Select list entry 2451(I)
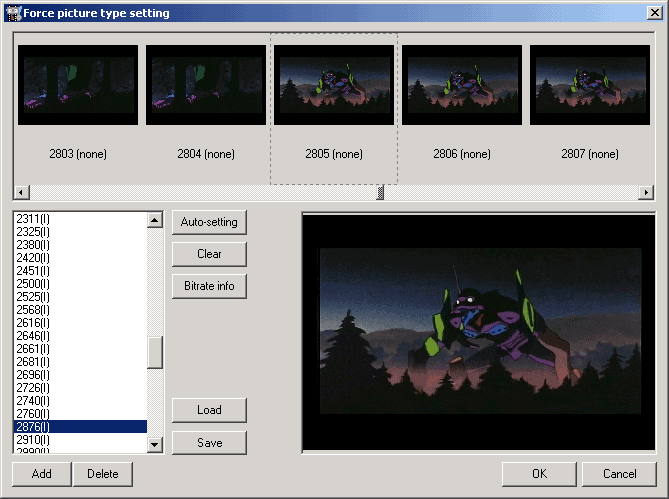The width and height of the screenshot is (669, 499). [80, 271]
